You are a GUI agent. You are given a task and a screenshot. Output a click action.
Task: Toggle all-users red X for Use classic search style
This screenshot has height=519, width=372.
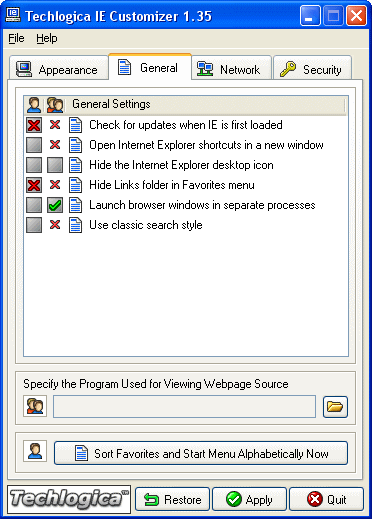pos(55,225)
